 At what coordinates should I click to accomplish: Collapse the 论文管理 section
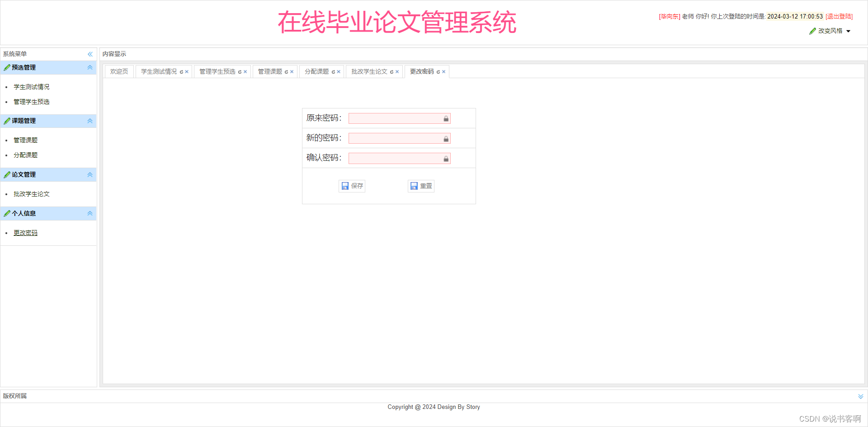(90, 174)
